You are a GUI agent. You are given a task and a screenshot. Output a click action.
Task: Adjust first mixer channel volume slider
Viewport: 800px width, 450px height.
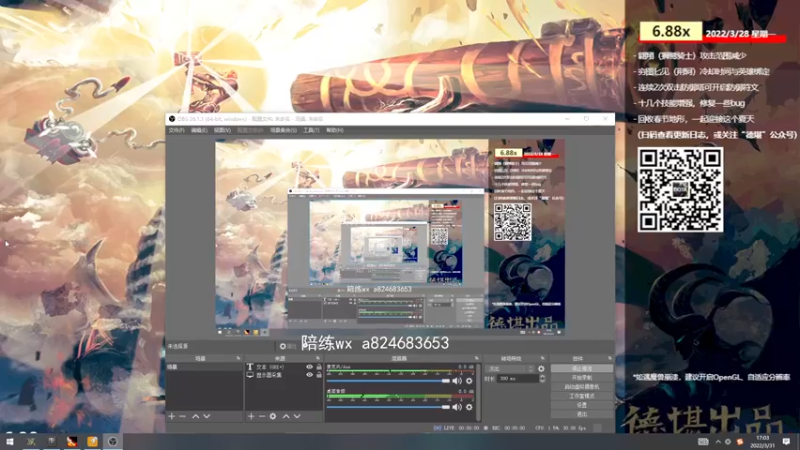(388, 381)
